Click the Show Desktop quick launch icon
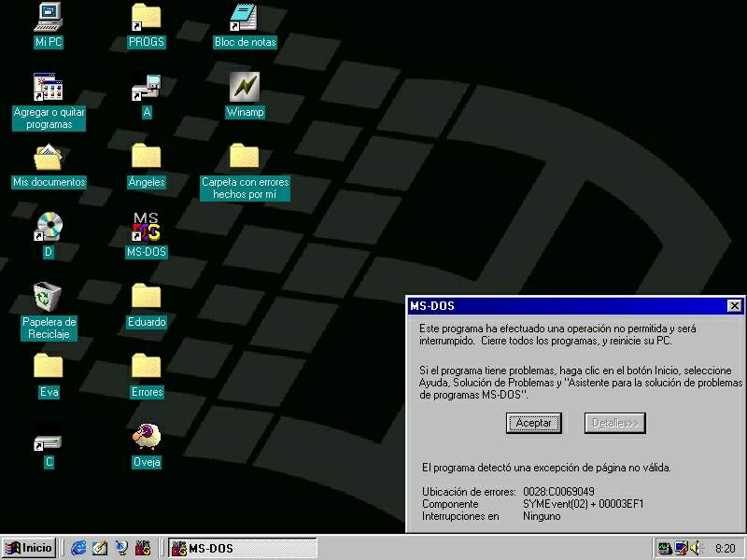This screenshot has height=560, width=747. pyautogui.click(x=100, y=548)
